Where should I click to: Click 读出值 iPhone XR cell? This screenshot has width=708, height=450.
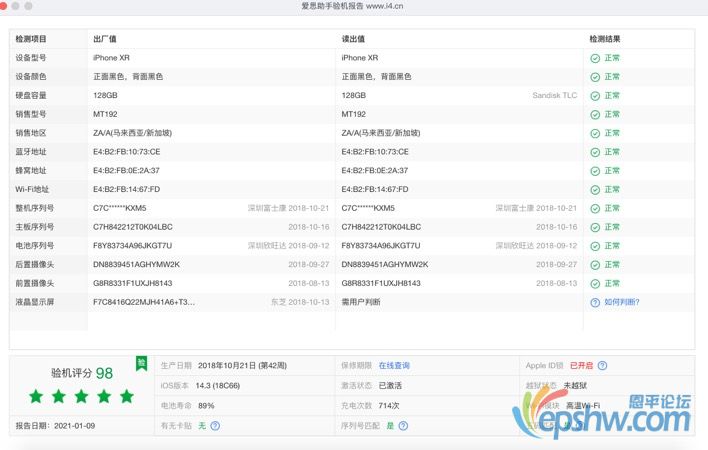[360, 58]
